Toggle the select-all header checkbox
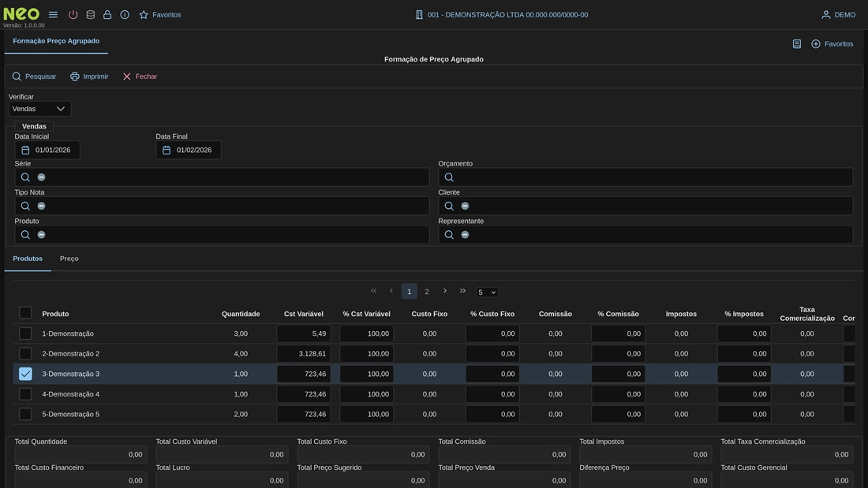Image resolution: width=868 pixels, height=488 pixels. [x=25, y=313]
